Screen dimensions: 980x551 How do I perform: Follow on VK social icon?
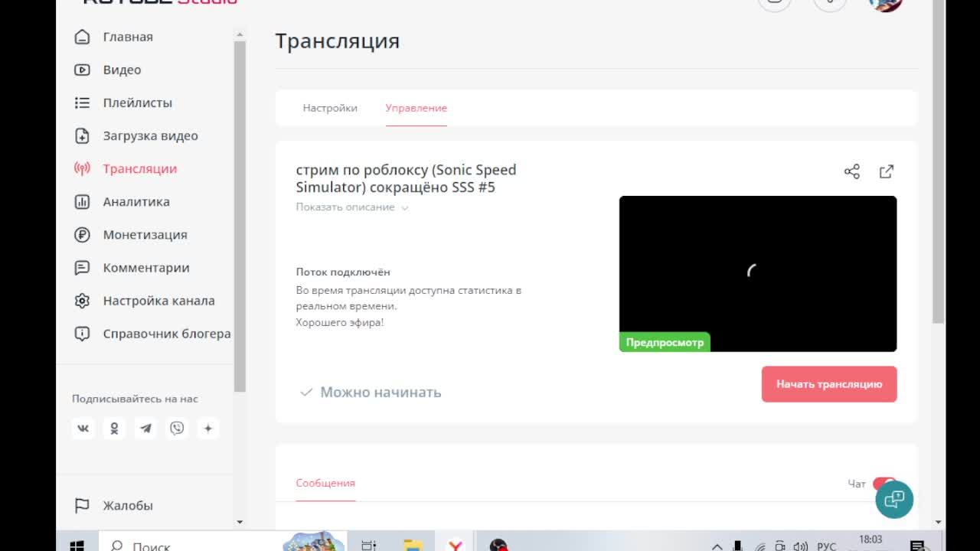pyautogui.click(x=83, y=429)
